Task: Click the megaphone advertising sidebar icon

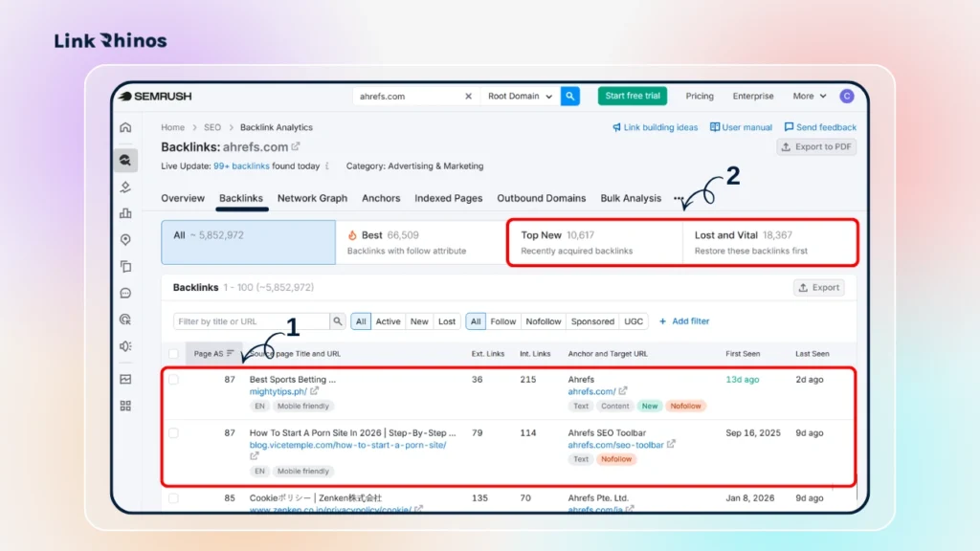Action: [x=125, y=346]
